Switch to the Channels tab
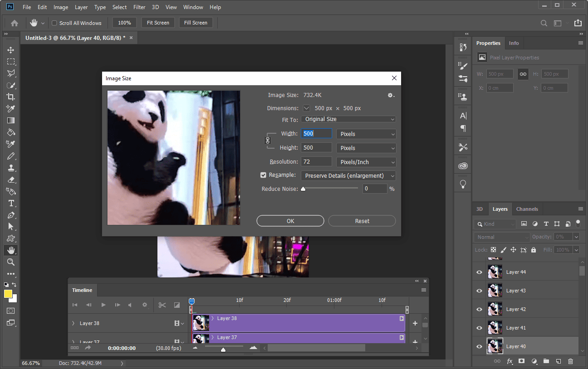Viewport: 588px width, 369px height. coord(527,209)
